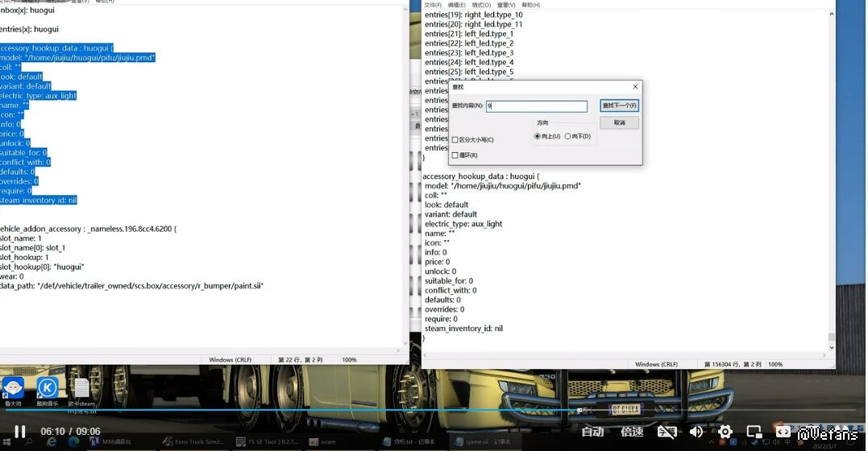Click the 取消 (Cancel) button in Find dialog
The image size is (868, 451).
tap(619, 122)
